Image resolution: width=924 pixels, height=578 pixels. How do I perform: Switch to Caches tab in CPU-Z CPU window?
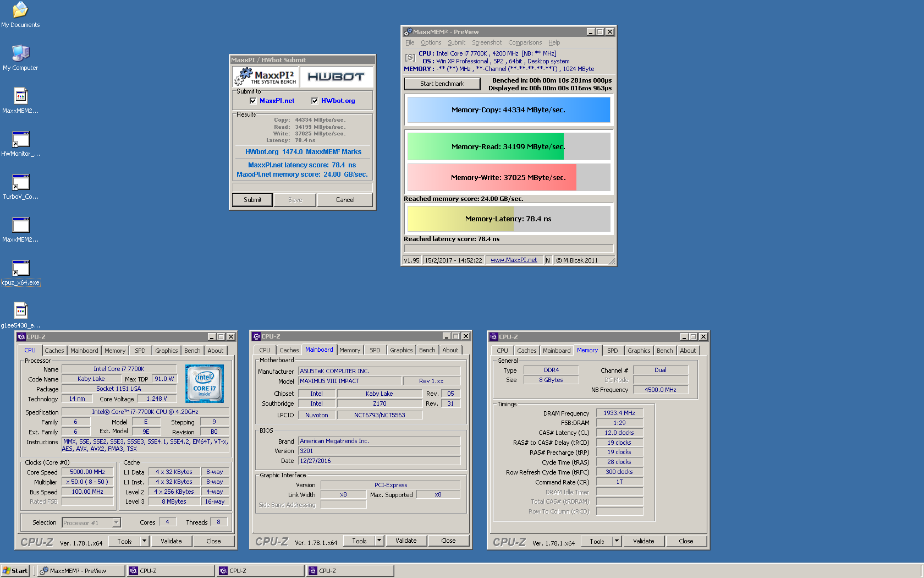(x=54, y=351)
